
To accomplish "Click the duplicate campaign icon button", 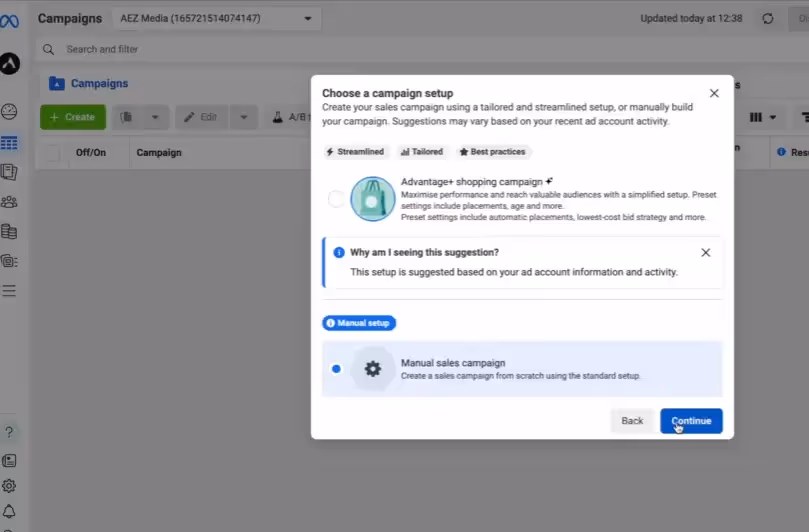I will [126, 117].
